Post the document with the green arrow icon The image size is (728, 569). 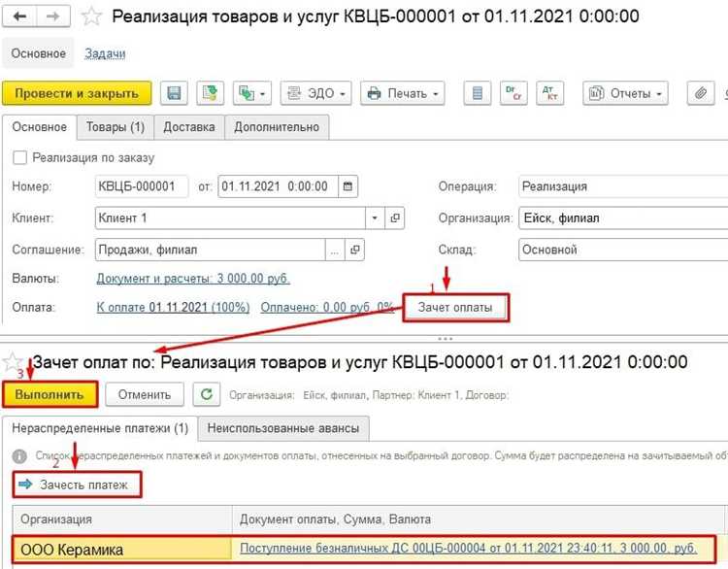(x=210, y=93)
